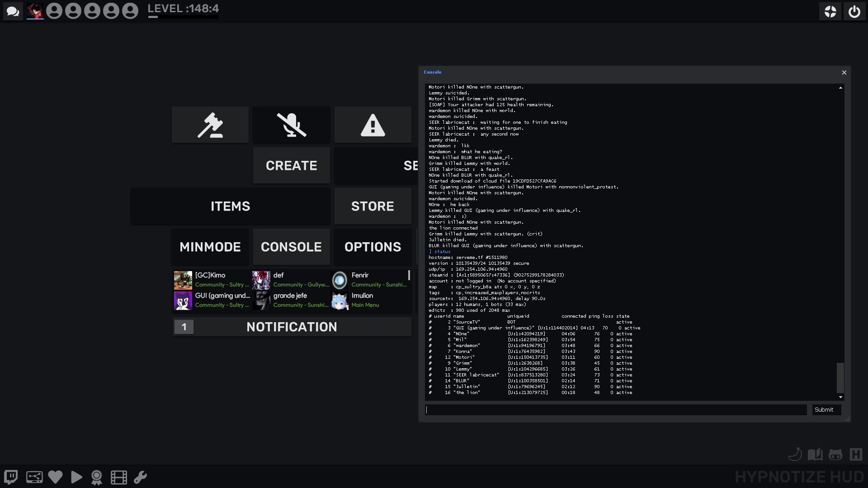The height and width of the screenshot is (488, 868).
Task: Click the gavel vote icon button
Action: coord(210,125)
